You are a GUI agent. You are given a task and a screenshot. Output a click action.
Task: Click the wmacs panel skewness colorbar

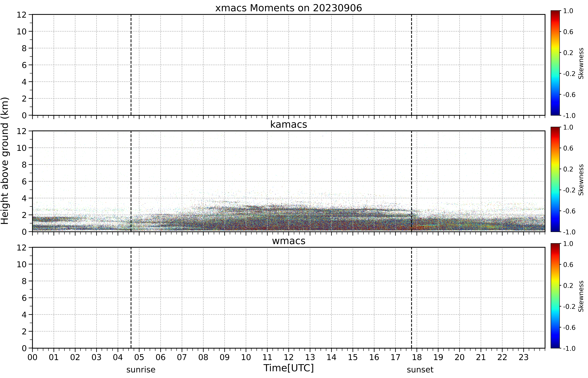click(x=555, y=296)
